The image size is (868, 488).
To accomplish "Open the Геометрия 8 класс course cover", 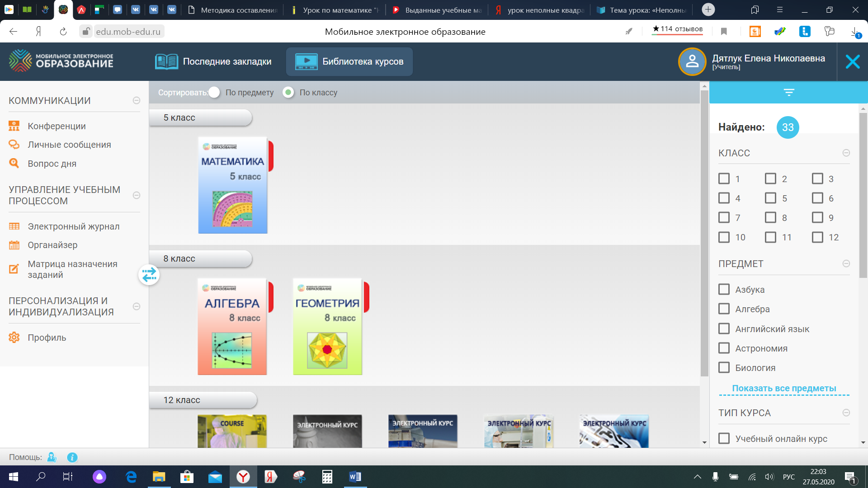I will pyautogui.click(x=327, y=326).
